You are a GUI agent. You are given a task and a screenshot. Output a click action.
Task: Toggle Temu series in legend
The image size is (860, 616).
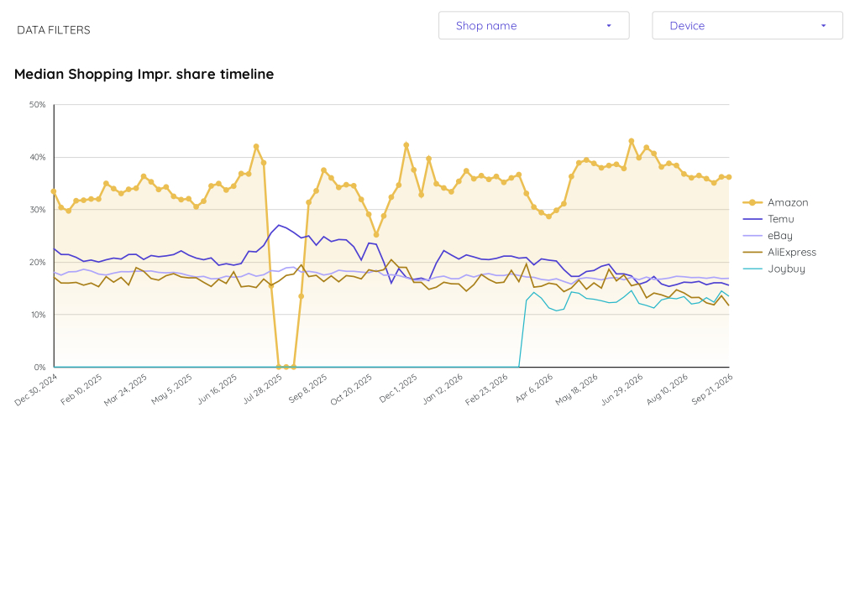coord(768,219)
